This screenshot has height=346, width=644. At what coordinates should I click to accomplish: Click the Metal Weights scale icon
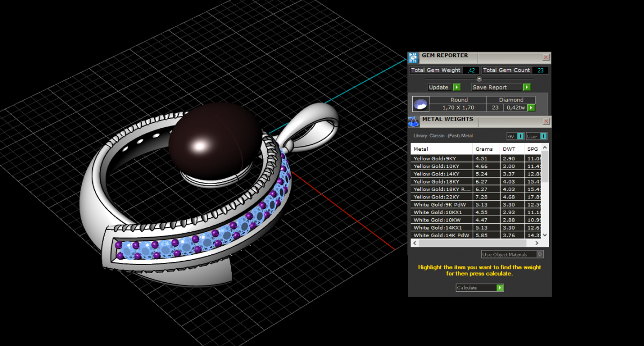413,121
